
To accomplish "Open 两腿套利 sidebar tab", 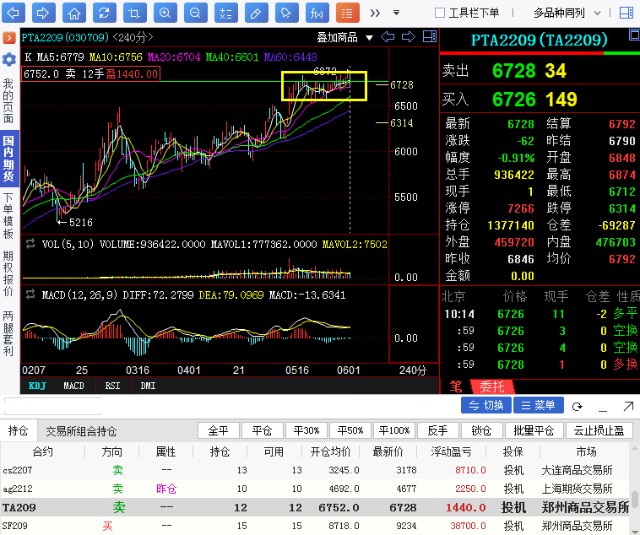I will 9,333.
